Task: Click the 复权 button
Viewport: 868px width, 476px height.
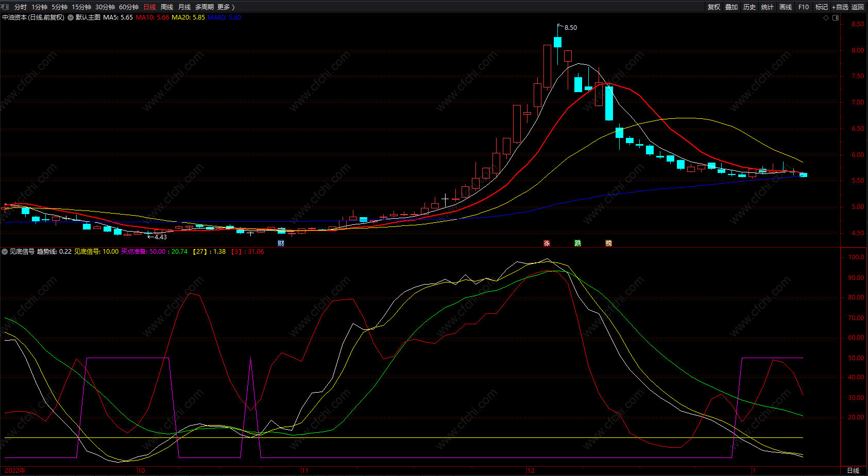Action: pos(714,7)
